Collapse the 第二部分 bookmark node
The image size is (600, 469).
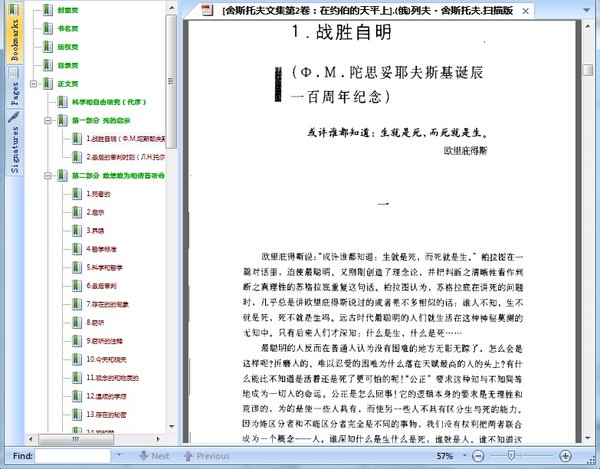[x=48, y=176]
